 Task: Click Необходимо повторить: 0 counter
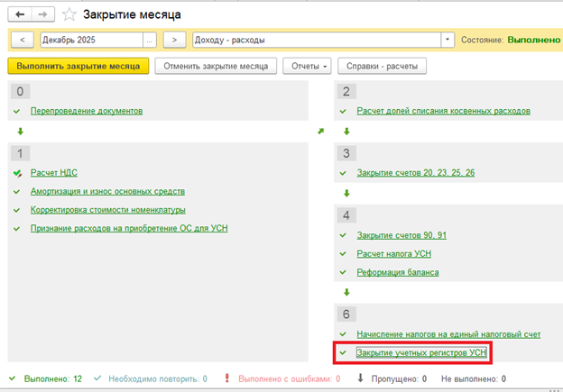(158, 379)
